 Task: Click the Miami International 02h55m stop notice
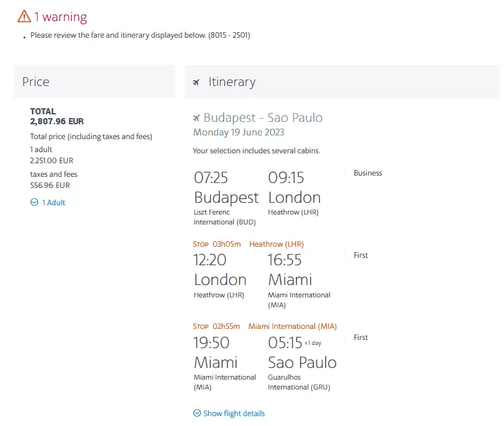click(x=265, y=326)
